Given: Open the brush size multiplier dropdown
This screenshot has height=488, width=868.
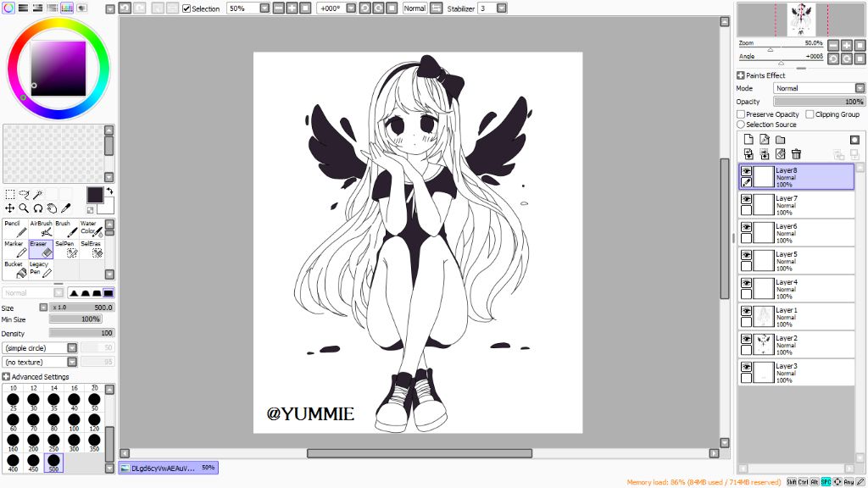Looking at the screenshot, I should click(x=43, y=307).
